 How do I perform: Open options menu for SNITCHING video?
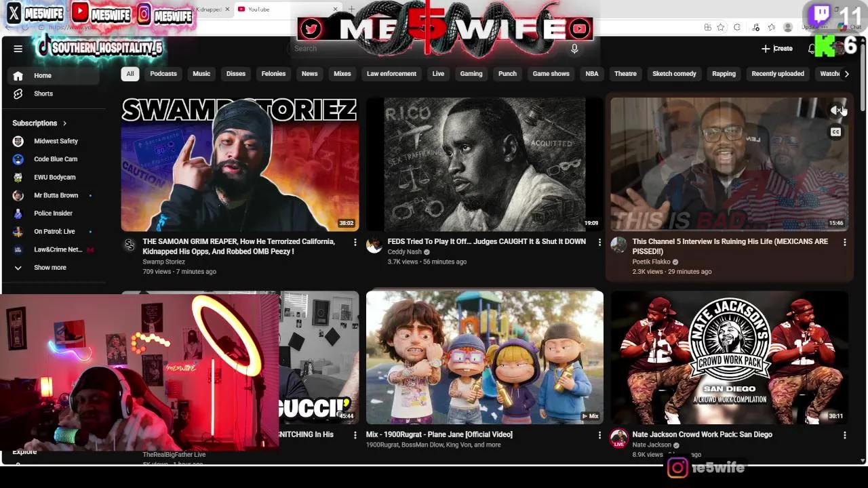click(x=355, y=435)
